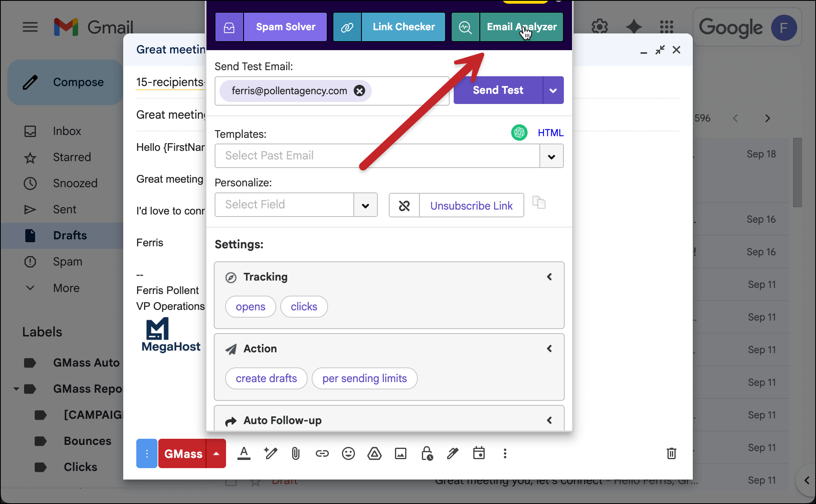The width and height of the screenshot is (816, 504).
Task: Click the Send Test button
Action: tap(498, 90)
